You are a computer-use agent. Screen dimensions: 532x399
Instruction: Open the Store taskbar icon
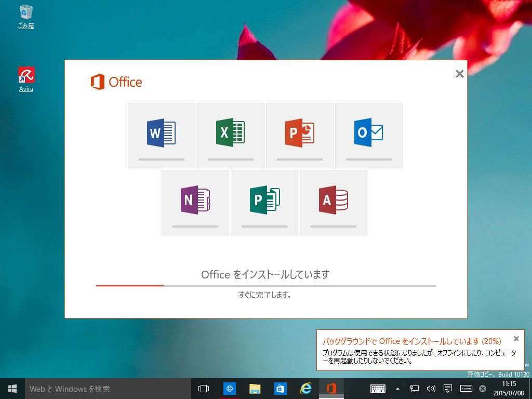point(280,389)
